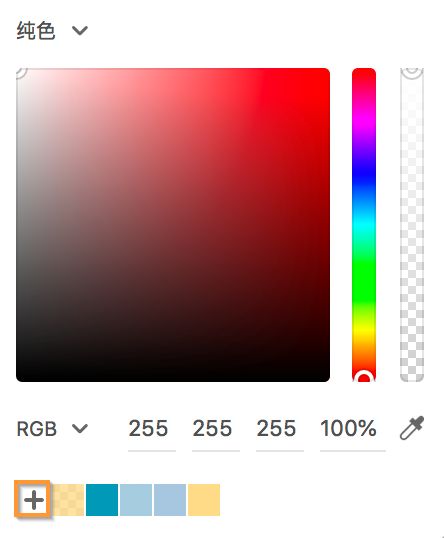Click the eyedropper color picker icon

[412, 428]
